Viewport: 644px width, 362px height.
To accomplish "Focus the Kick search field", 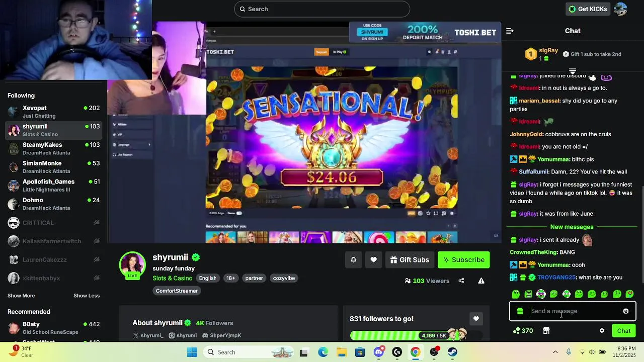I will [322, 9].
